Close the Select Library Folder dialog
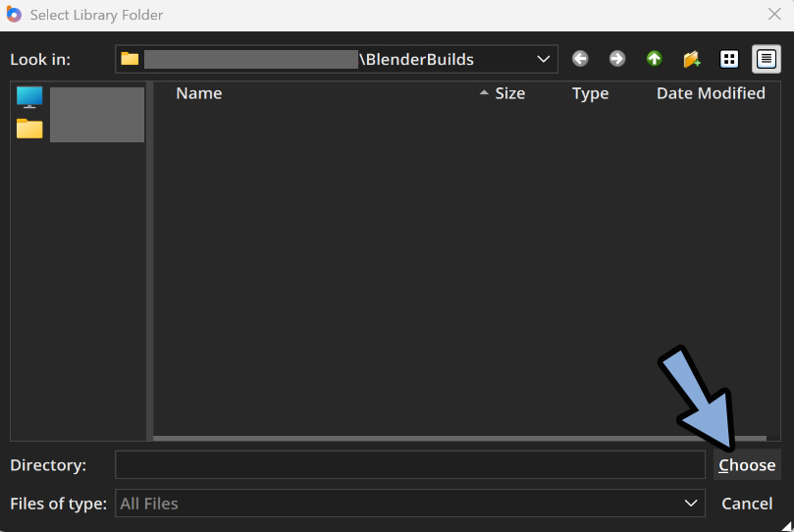794x532 pixels. pos(773,15)
